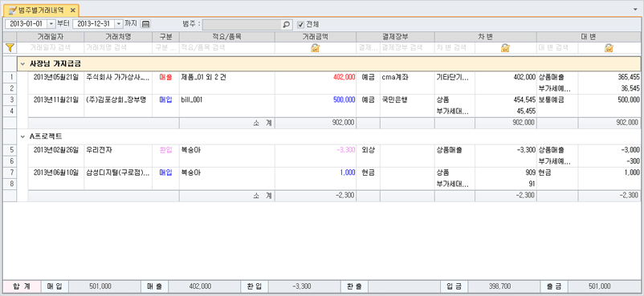Click the 범주별거래내역 tab document icon
The height and width of the screenshot is (296, 644).
tap(13, 10)
